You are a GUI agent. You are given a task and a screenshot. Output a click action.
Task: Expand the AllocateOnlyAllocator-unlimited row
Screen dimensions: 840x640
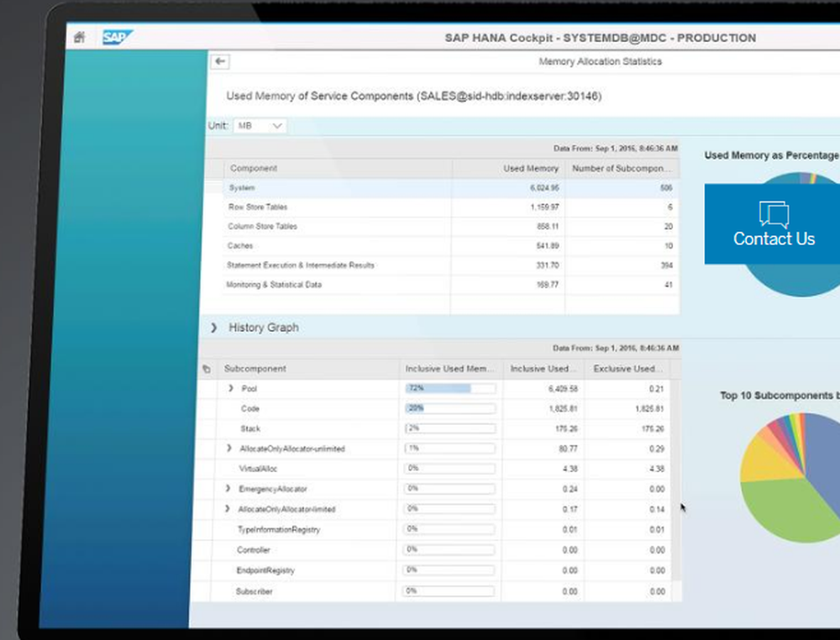[229, 449]
